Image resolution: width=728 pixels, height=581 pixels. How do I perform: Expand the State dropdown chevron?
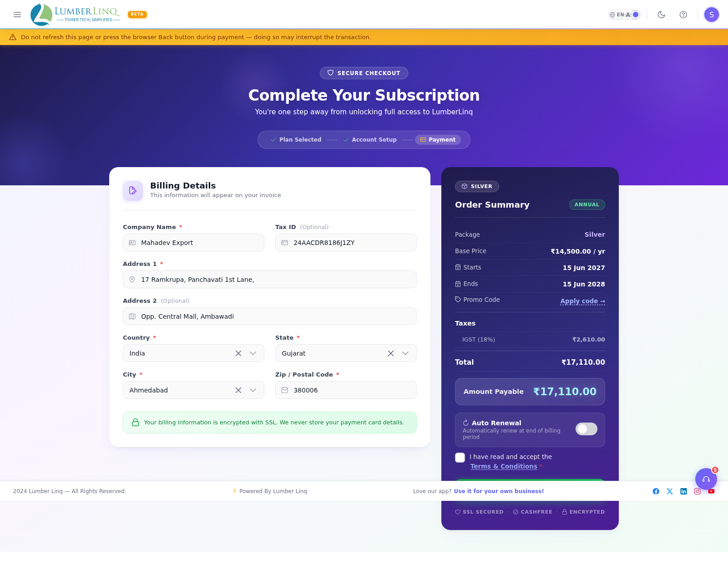coord(406,353)
